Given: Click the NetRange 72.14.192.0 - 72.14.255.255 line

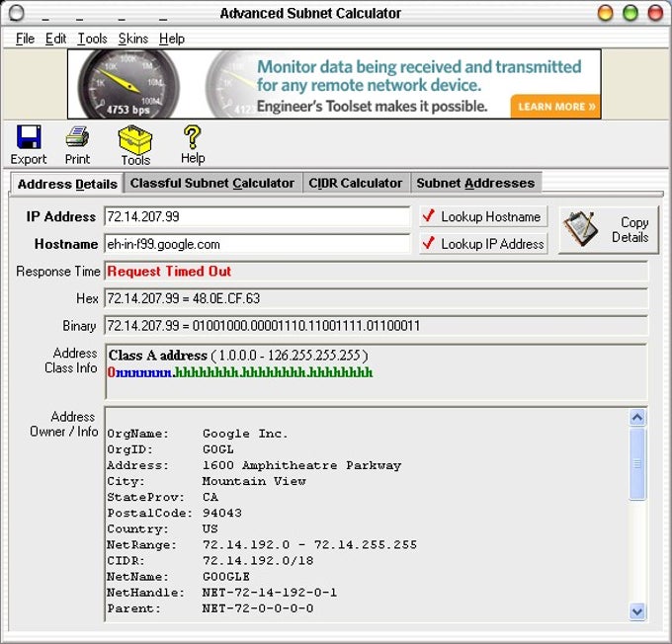Looking at the screenshot, I should coord(262,544).
